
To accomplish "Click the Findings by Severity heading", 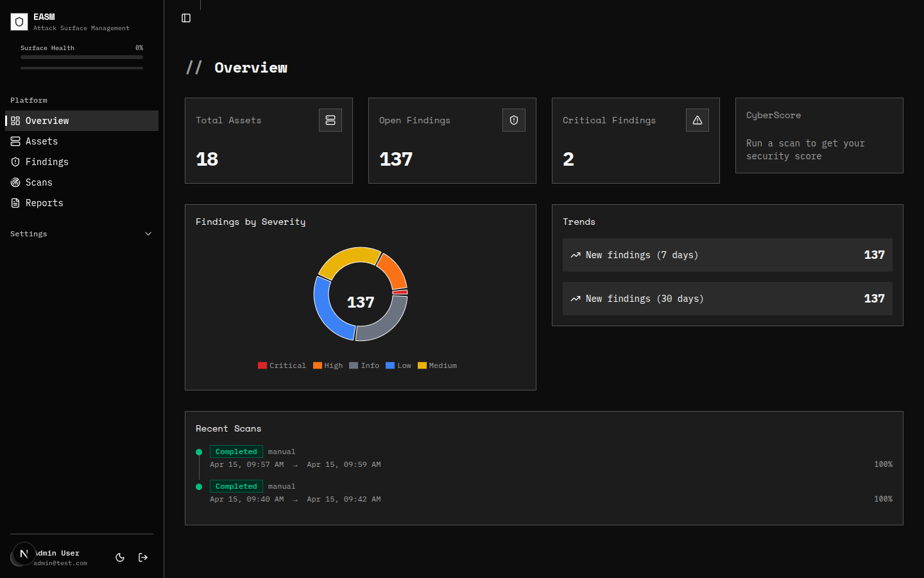I will tap(251, 222).
